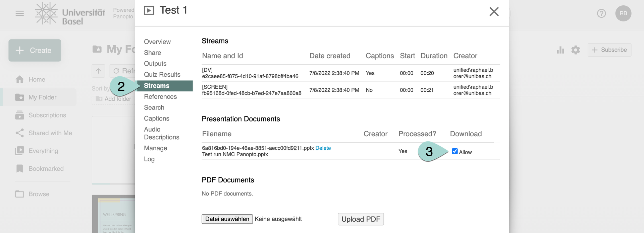Image resolution: width=644 pixels, height=233 pixels.
Task: Close the Test 1 dialog
Action: tap(494, 12)
